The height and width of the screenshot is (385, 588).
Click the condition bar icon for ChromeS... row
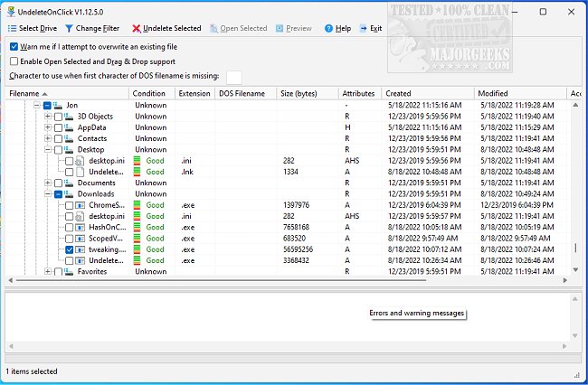click(138, 205)
